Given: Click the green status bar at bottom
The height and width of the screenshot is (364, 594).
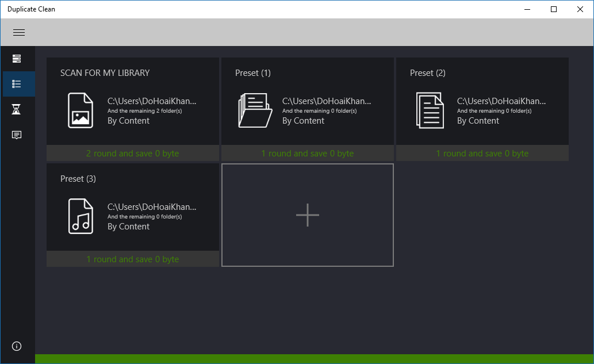Looking at the screenshot, I should click(314, 359).
